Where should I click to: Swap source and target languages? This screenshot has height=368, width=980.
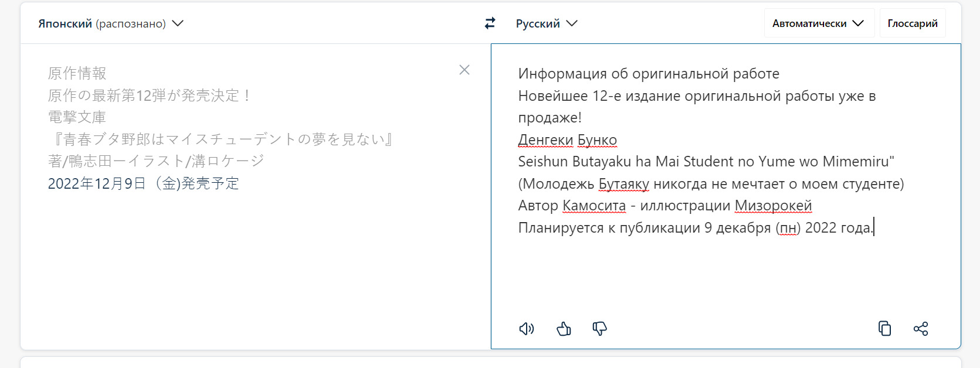pyautogui.click(x=490, y=23)
